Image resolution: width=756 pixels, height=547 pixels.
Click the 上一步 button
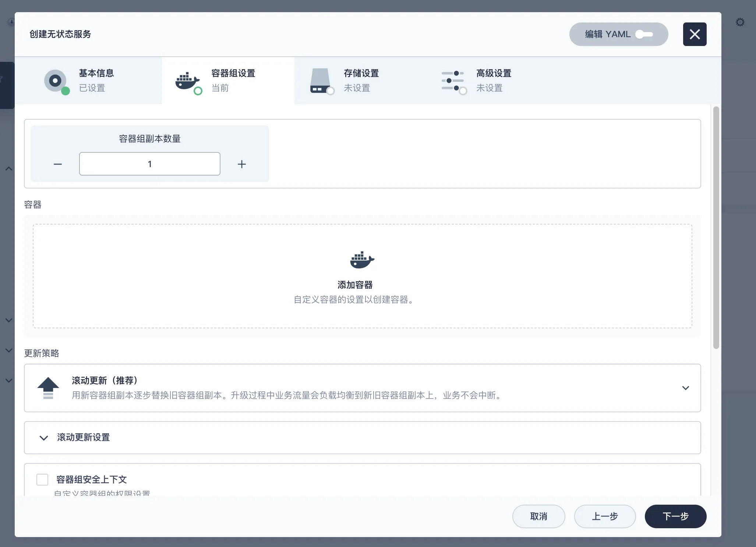point(605,516)
